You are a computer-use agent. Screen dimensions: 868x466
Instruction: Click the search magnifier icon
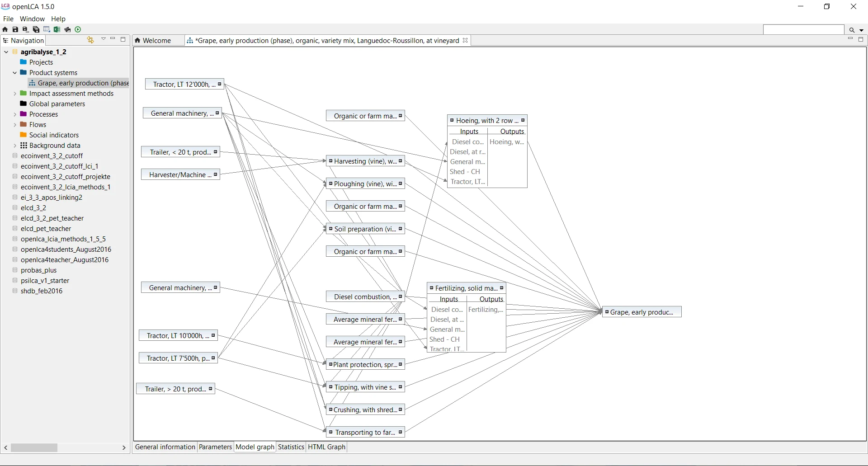[x=852, y=30]
